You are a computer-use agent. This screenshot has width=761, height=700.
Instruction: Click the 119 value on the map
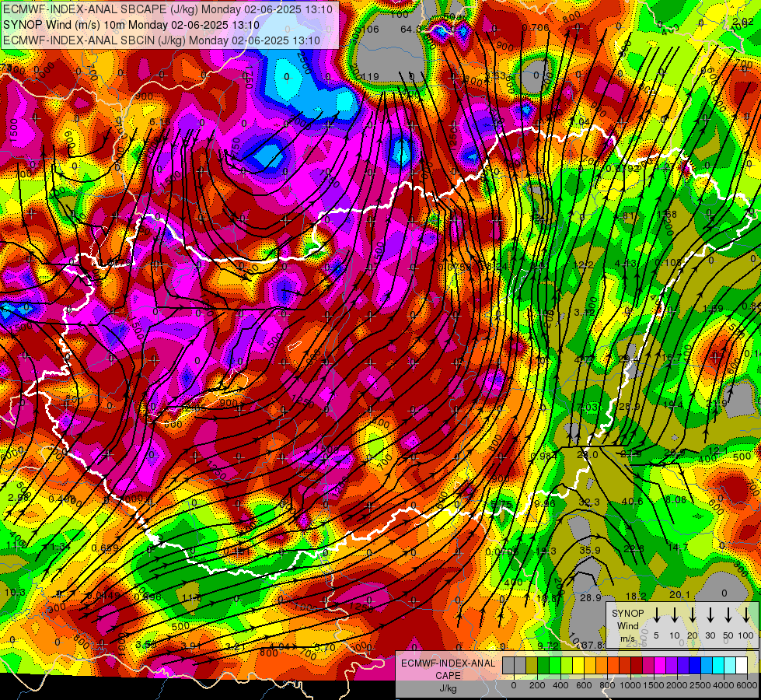(370, 77)
